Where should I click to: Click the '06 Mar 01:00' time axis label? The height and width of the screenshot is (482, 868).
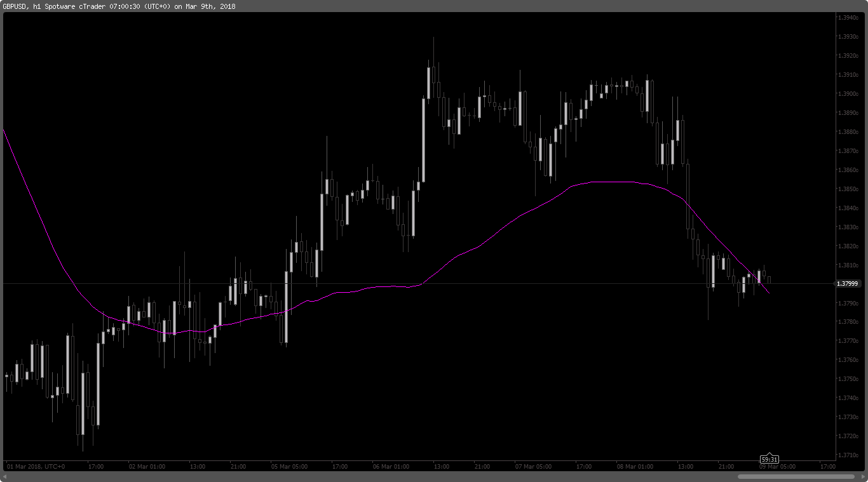pyautogui.click(x=391, y=467)
